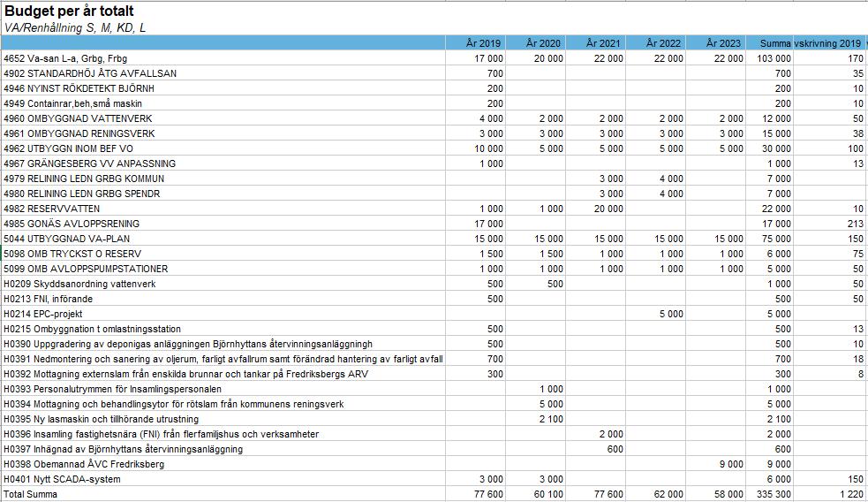The height and width of the screenshot is (502, 868).
Task: Click row '4980 RELINING LEDN GRBG SPENDR'
Action: pos(434,194)
